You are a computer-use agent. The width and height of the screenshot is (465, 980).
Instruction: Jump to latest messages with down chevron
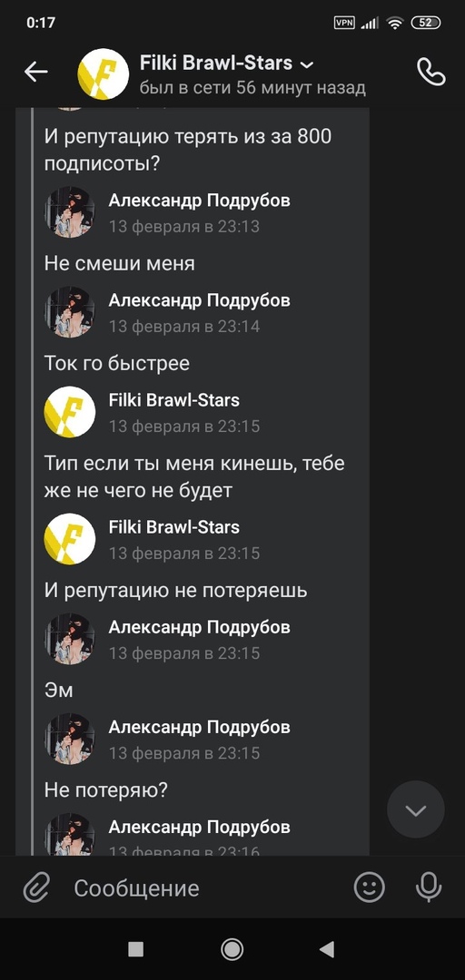coord(416,810)
